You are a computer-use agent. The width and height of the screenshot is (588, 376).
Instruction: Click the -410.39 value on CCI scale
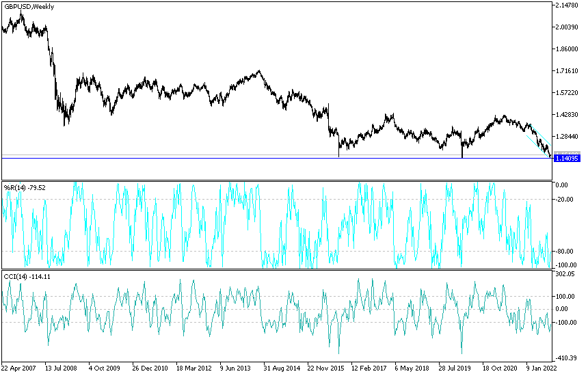[x=566, y=358]
